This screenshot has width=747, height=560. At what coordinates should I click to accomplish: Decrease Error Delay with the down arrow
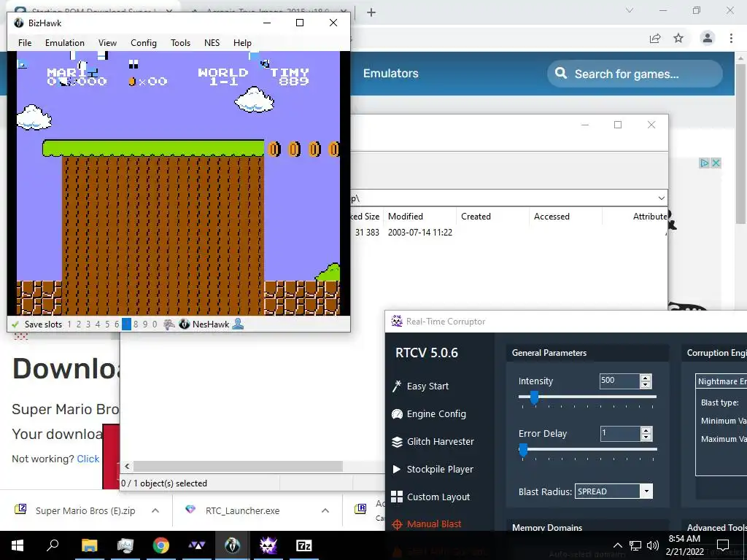tap(646, 437)
